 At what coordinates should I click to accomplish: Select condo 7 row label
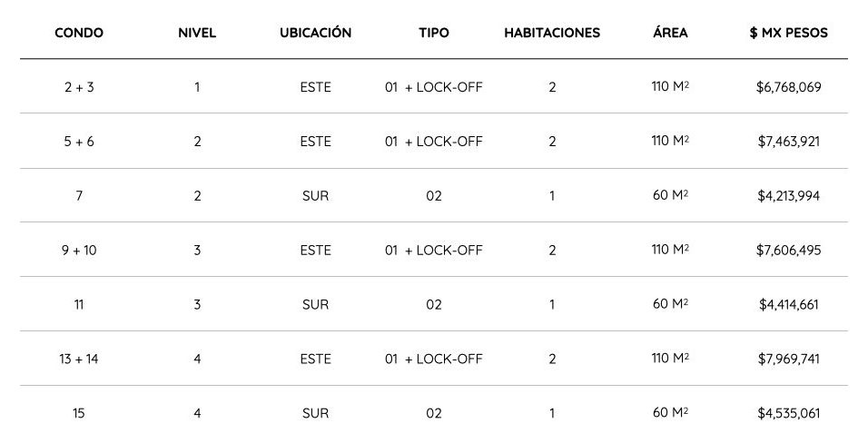tap(79, 195)
